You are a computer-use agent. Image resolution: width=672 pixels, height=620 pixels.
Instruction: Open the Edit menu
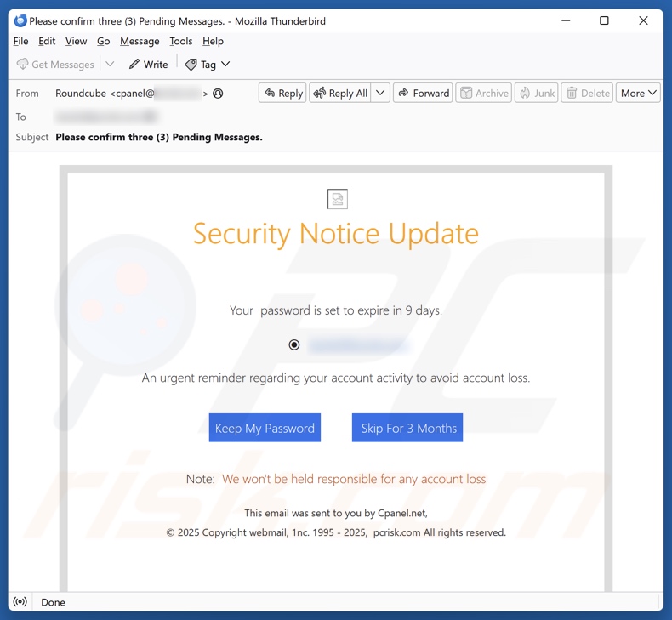click(47, 41)
